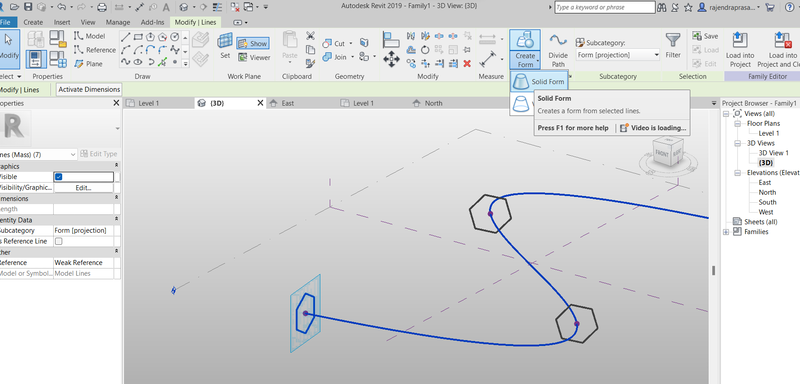Expand the Families node in Project Browser

coord(726,232)
